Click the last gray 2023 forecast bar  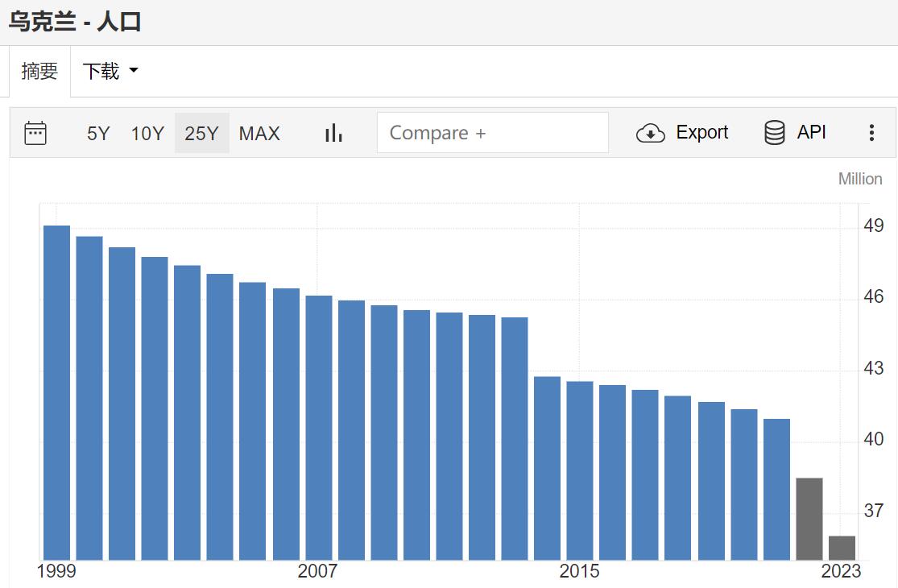pyautogui.click(x=842, y=548)
